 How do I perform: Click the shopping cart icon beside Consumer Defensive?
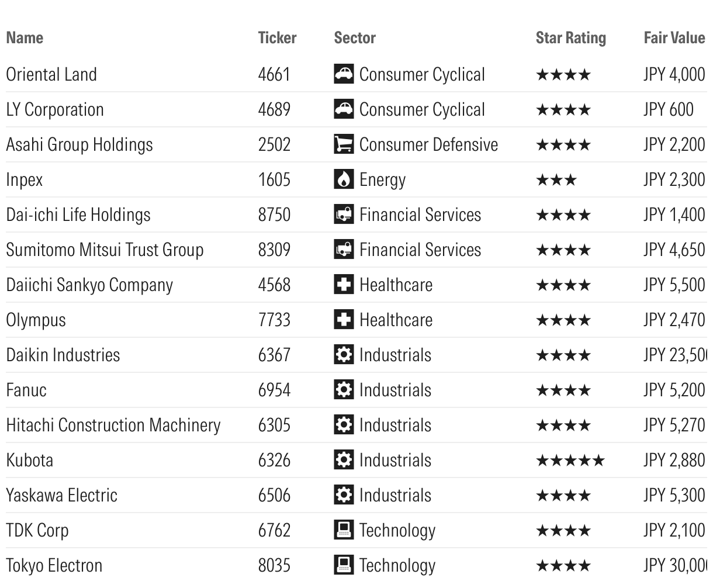[344, 144]
